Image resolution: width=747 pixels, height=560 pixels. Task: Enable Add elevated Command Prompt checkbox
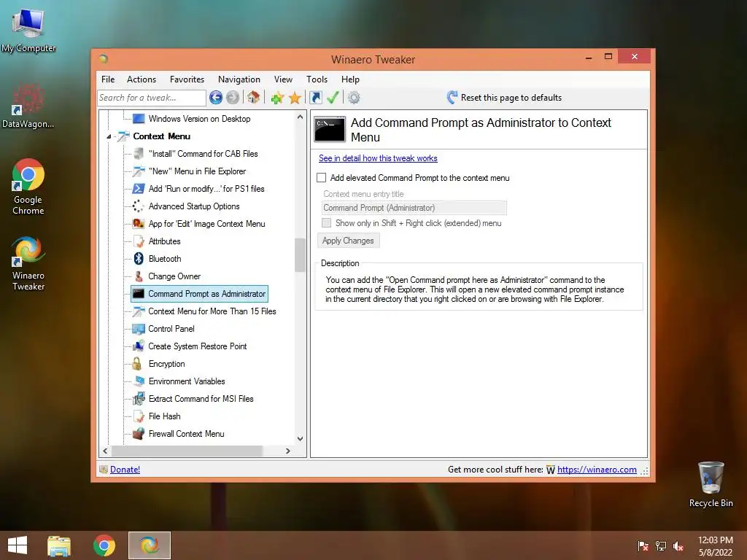click(x=322, y=178)
